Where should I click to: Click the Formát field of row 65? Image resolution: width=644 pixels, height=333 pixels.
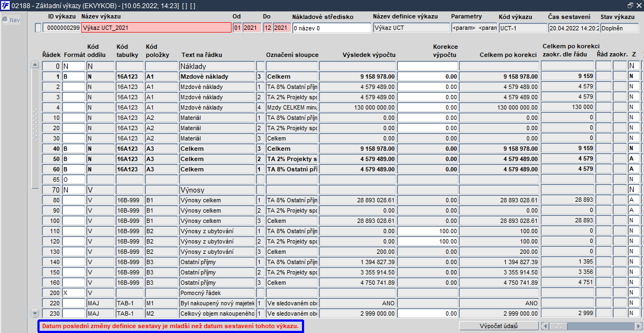[x=74, y=179]
